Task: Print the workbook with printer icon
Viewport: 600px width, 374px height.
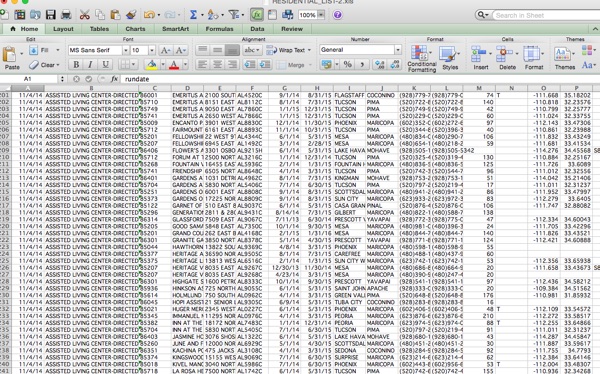Action: (66, 15)
